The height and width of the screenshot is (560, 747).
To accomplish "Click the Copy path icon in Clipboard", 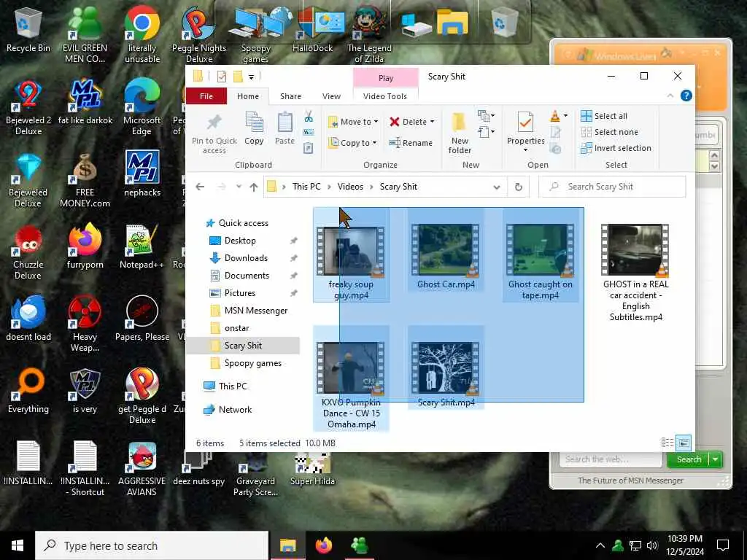I will tap(309, 132).
